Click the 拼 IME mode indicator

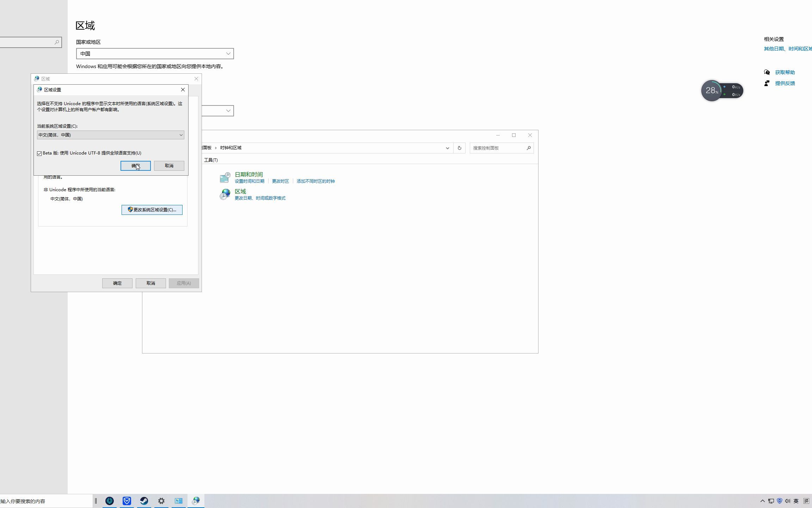click(x=806, y=501)
